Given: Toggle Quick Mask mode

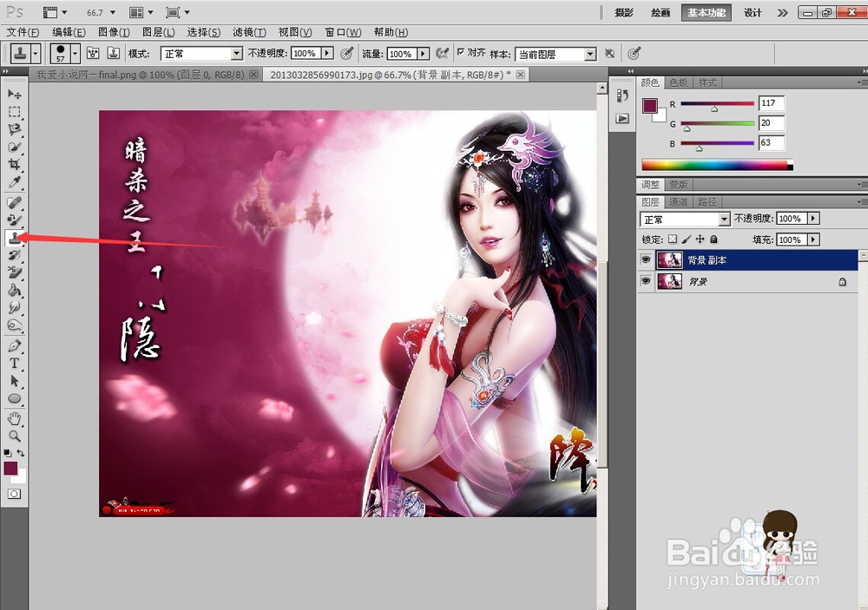Looking at the screenshot, I should point(15,494).
